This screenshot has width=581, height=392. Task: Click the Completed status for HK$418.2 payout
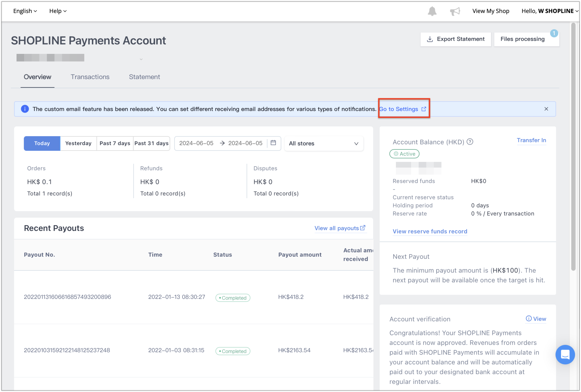233,298
